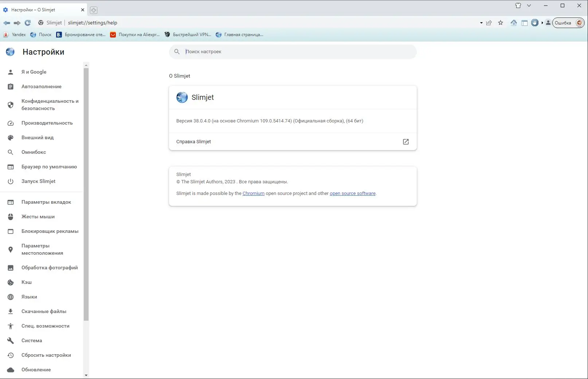Click the site info icon before Slimjet
588x379 pixels.
pyautogui.click(x=41, y=23)
